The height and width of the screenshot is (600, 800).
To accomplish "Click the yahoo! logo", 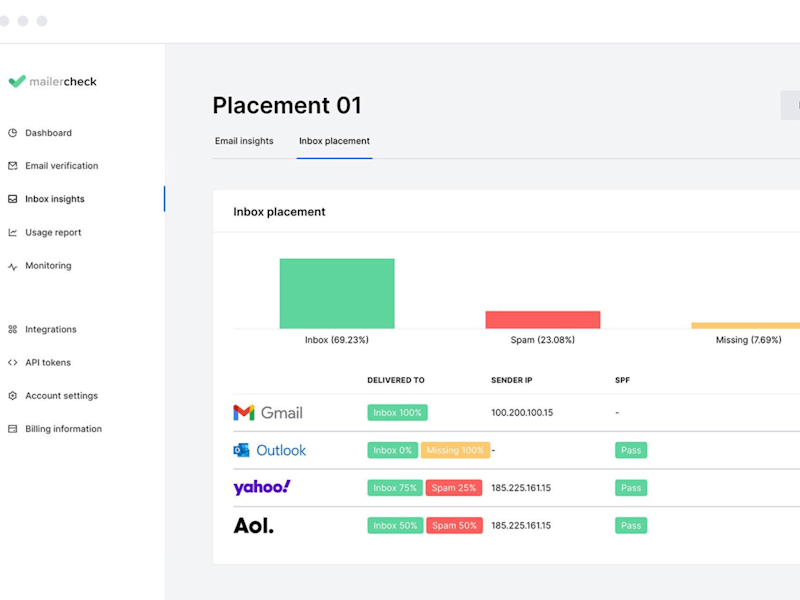I will tap(262, 487).
